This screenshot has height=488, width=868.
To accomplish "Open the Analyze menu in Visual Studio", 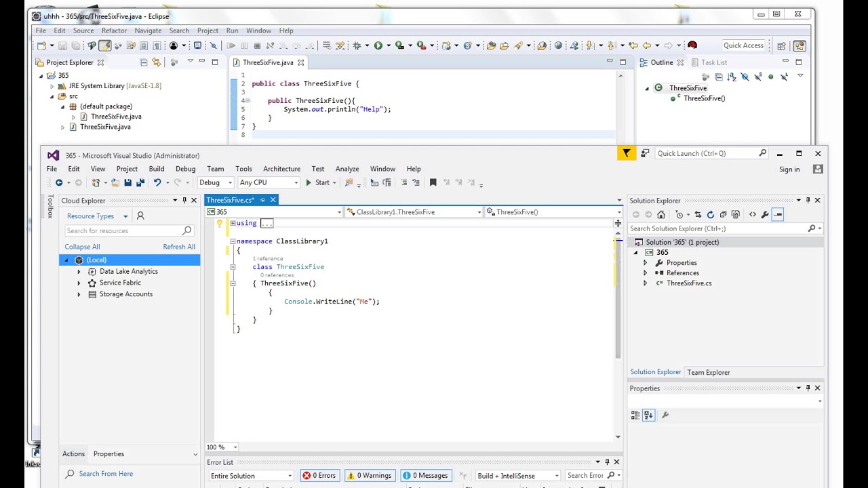I will [347, 169].
